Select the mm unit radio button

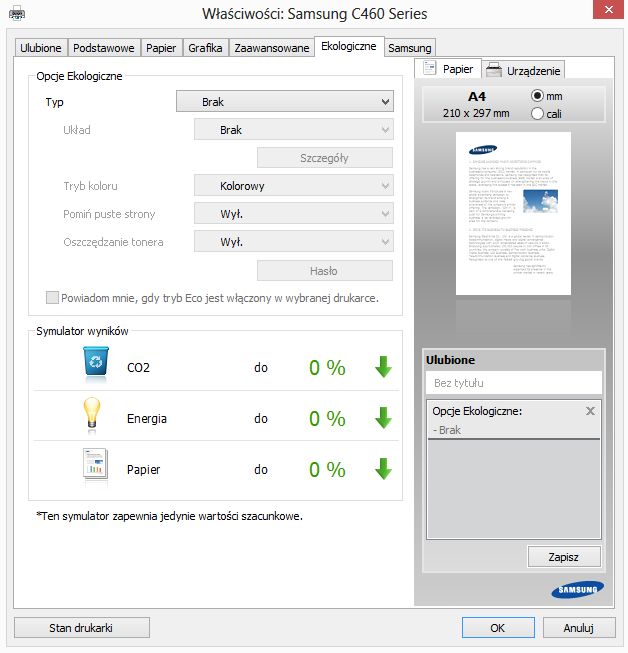point(537,96)
